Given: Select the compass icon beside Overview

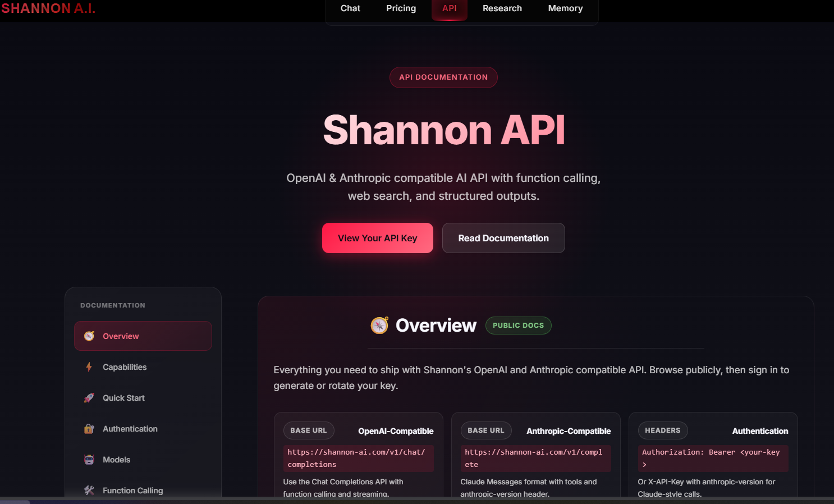Looking at the screenshot, I should point(89,336).
